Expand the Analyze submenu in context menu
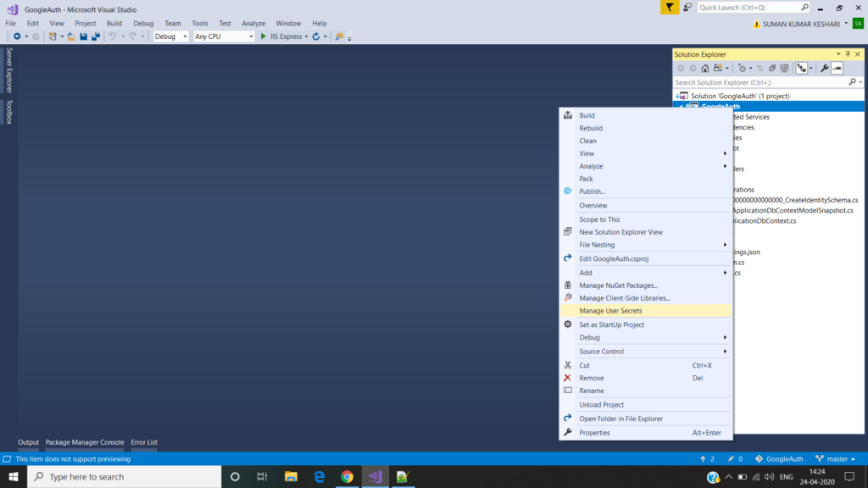Screen dimensions: 868x488 pyautogui.click(x=726, y=166)
